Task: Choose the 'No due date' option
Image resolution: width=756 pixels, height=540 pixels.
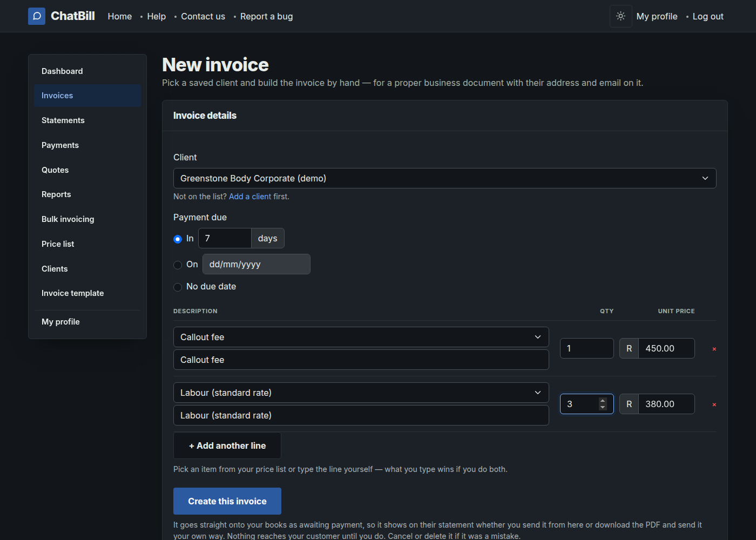Action: pos(178,287)
